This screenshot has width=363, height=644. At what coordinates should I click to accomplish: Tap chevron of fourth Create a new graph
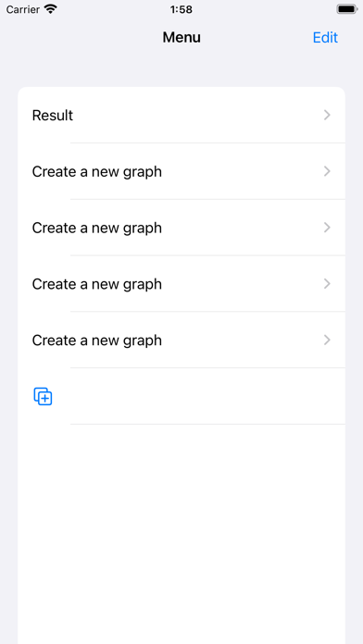coord(327,341)
